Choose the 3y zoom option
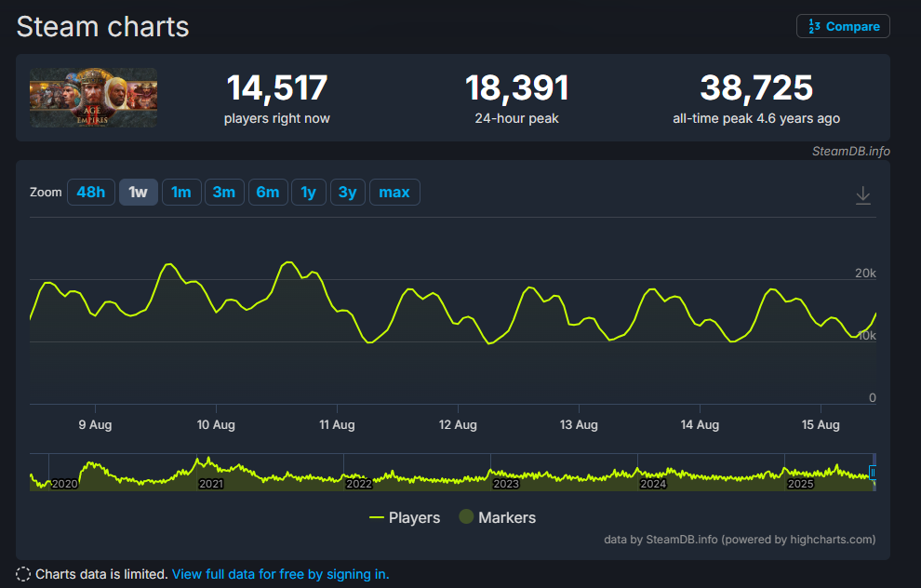 coord(348,192)
